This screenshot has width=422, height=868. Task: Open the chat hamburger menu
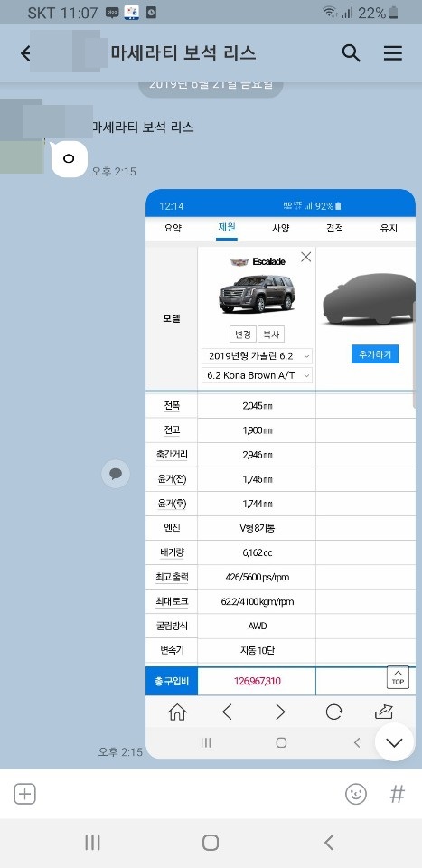point(393,53)
